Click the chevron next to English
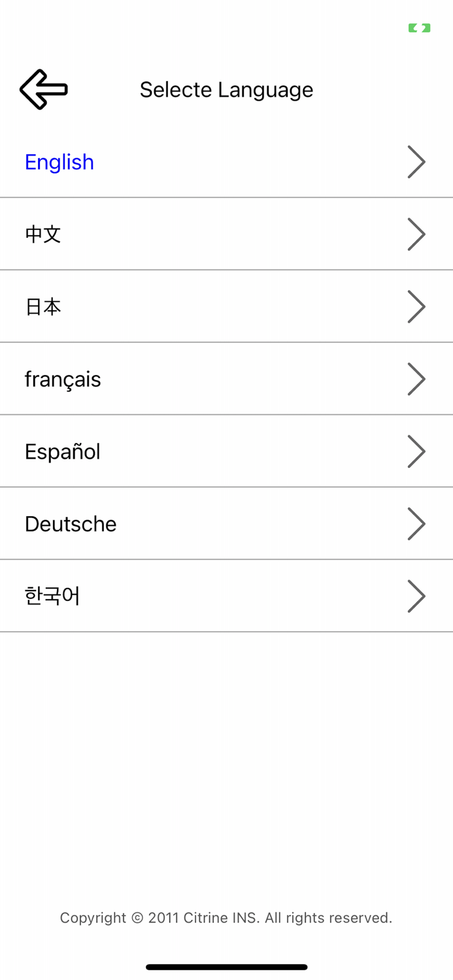The width and height of the screenshot is (453, 980). click(x=416, y=161)
